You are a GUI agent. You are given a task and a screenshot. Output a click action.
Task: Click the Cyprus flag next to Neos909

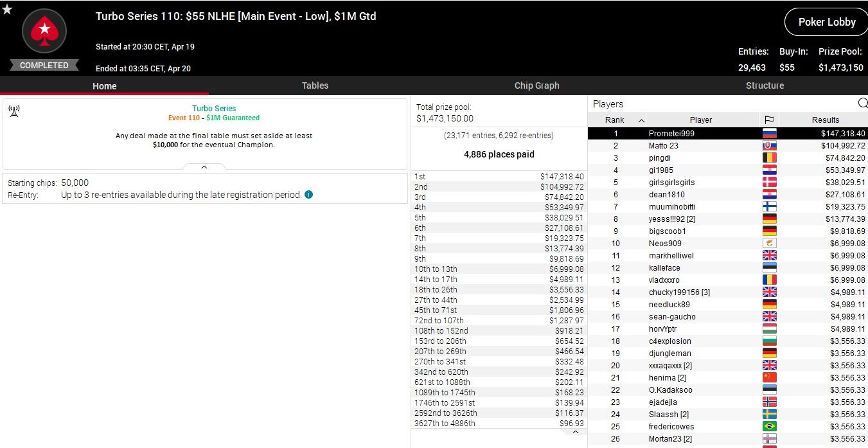tap(769, 244)
